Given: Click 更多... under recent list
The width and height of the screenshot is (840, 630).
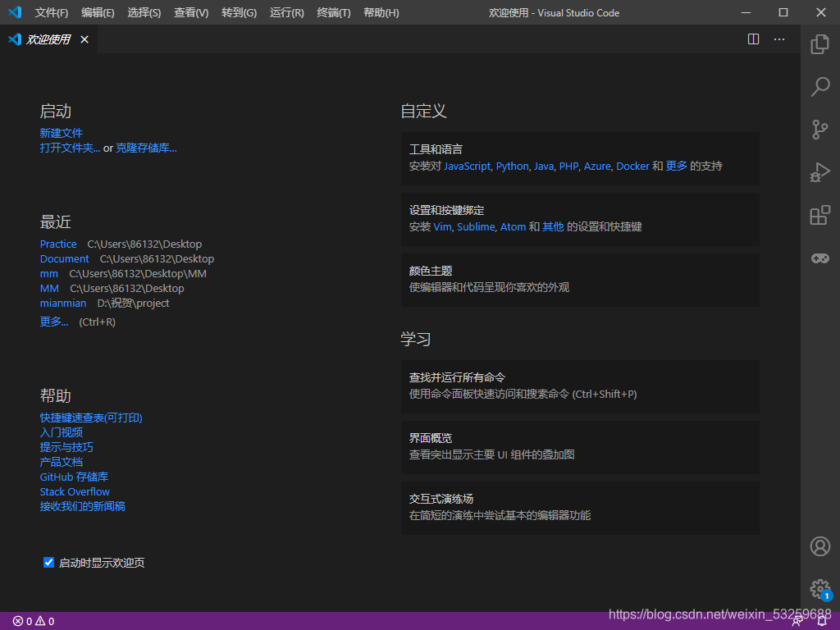Looking at the screenshot, I should coord(53,322).
